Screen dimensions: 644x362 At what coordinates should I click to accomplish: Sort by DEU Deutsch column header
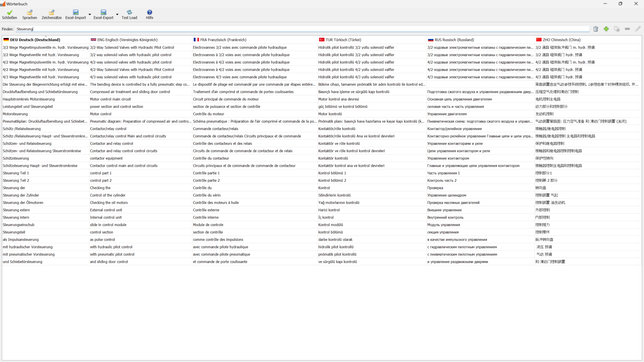35,40
